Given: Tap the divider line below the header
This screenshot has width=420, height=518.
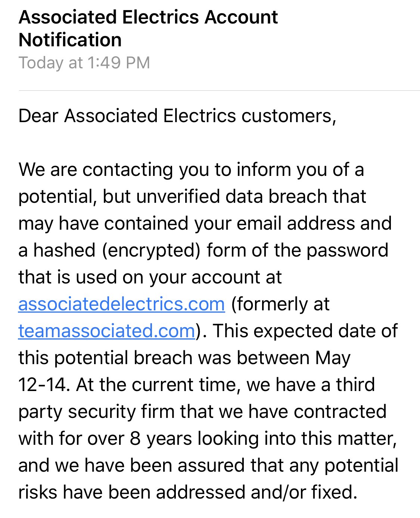Looking at the screenshot, I should (x=219, y=90).
